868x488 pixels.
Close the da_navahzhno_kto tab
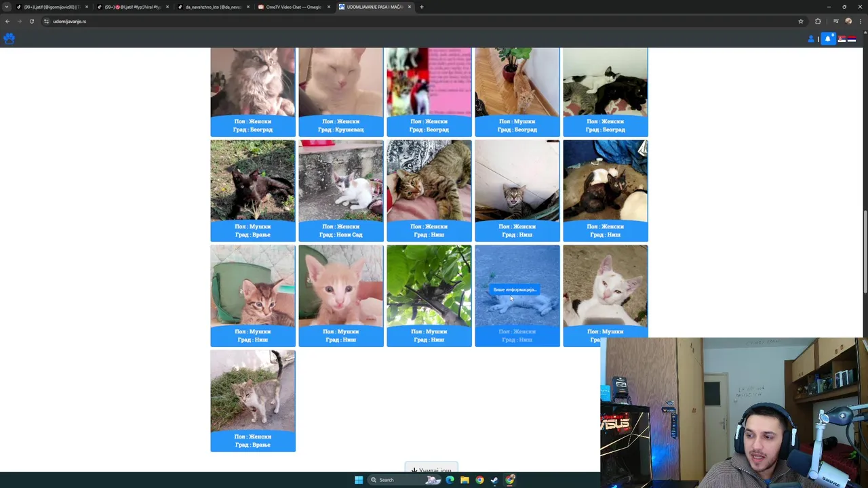(x=248, y=7)
